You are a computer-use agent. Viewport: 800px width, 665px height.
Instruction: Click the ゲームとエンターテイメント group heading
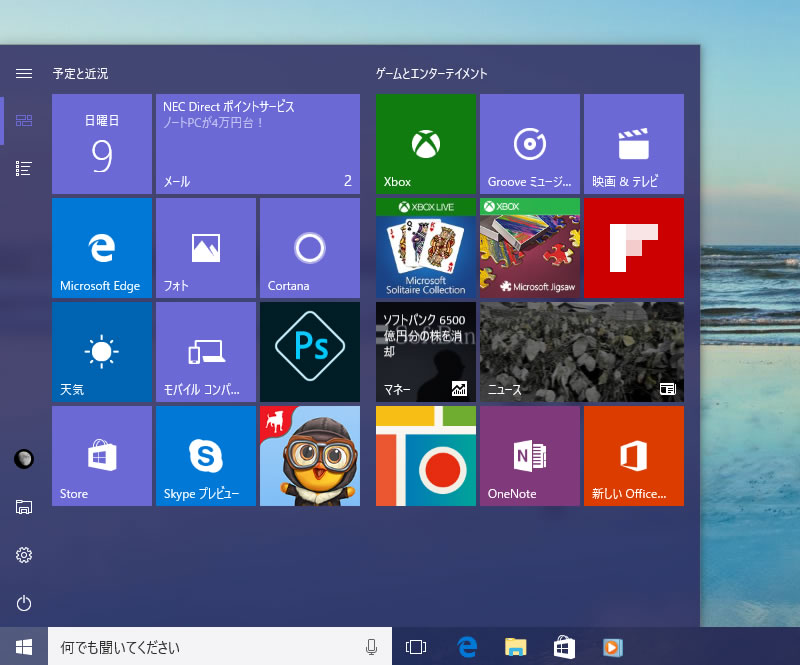click(432, 74)
